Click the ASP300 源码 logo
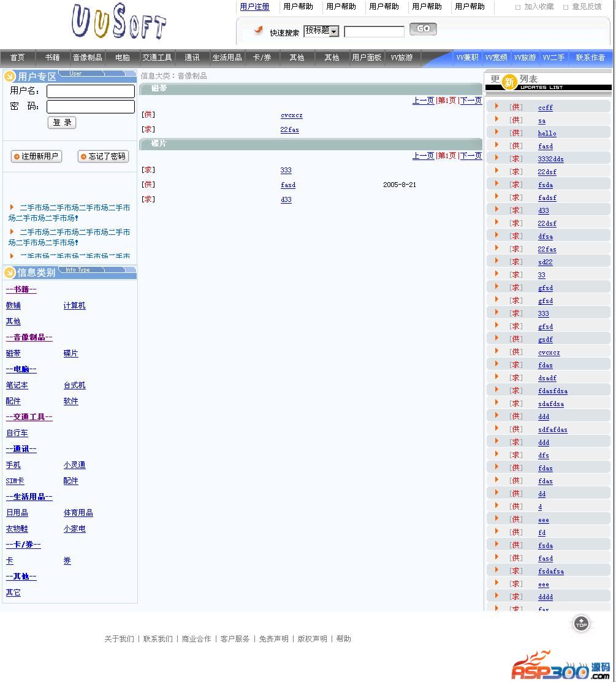 tap(561, 667)
